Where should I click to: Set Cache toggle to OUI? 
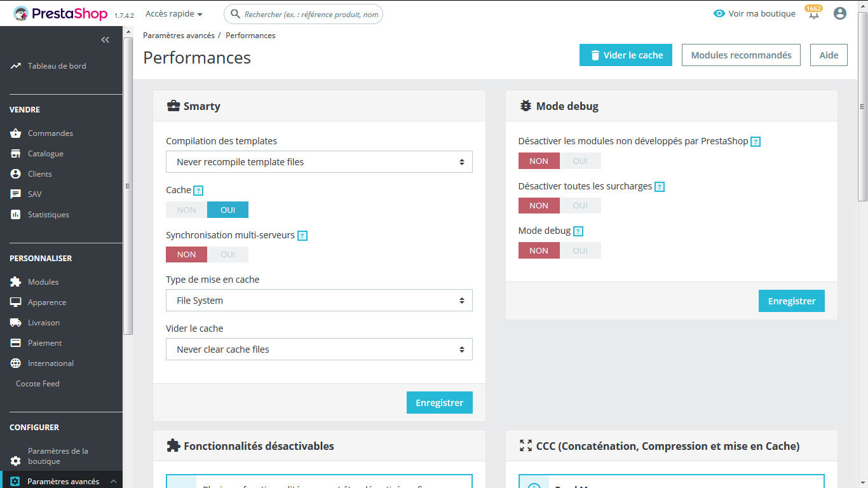(x=227, y=210)
